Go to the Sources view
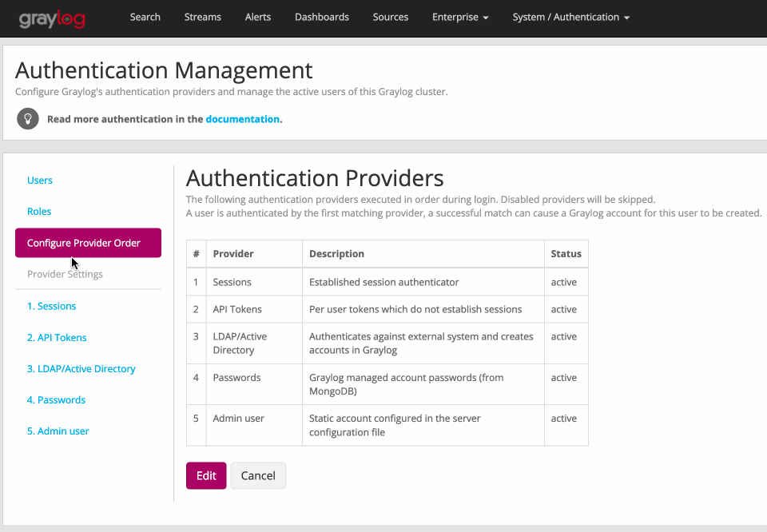 point(390,17)
